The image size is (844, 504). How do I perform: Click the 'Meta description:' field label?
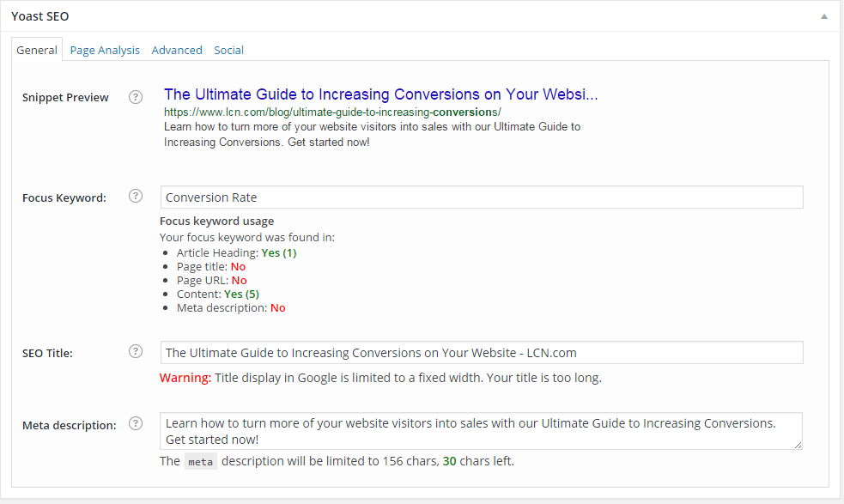pyautogui.click(x=70, y=425)
